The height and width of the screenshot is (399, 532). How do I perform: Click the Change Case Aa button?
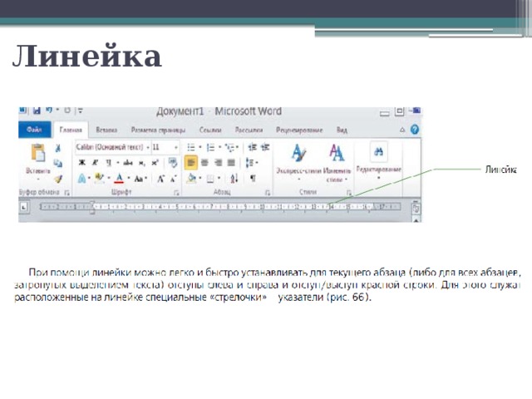coord(139,179)
